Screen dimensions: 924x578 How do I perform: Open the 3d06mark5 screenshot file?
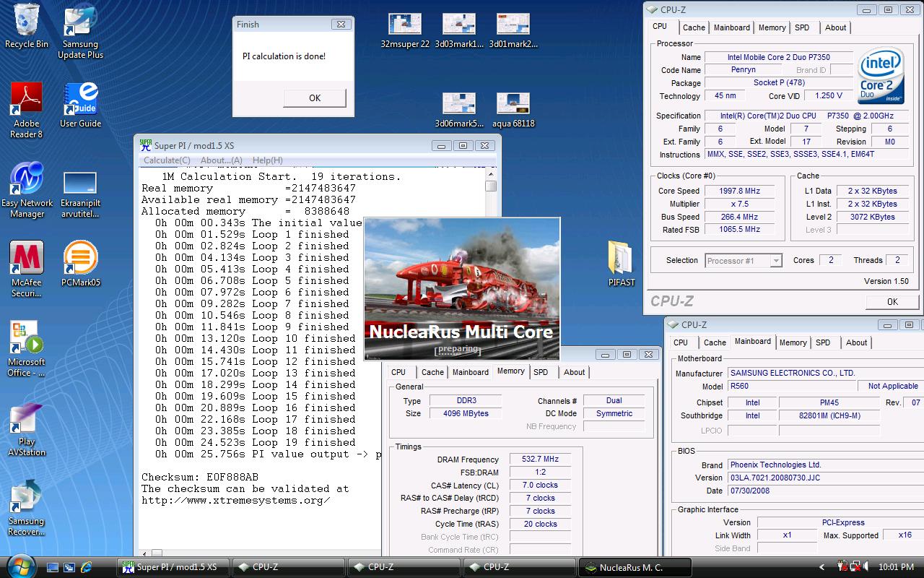[x=459, y=110]
